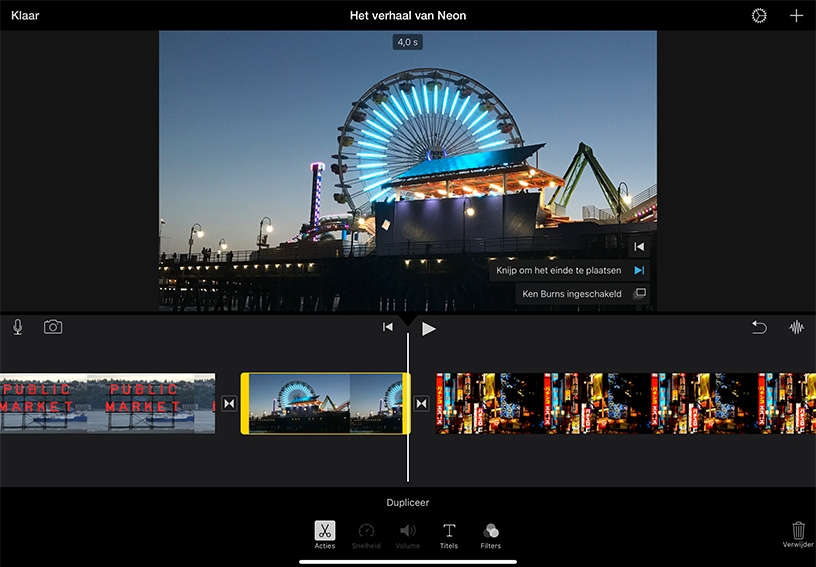This screenshot has width=816, height=567.
Task: Add media with the plus icon
Action: 796,16
